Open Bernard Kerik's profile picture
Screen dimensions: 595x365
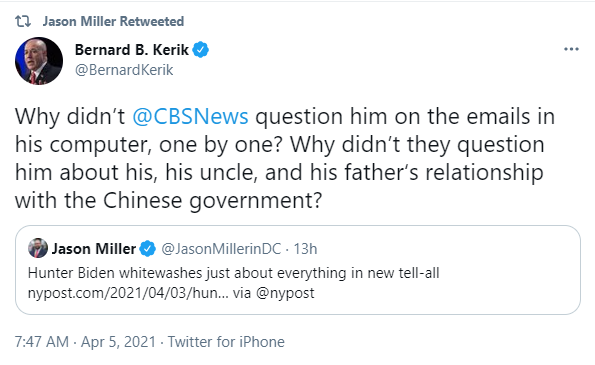click(x=39, y=61)
